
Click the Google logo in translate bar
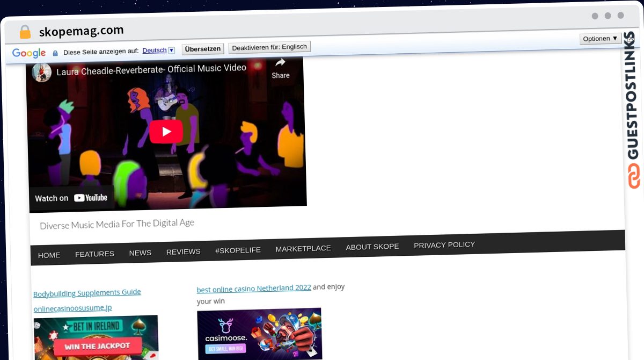[x=29, y=53]
